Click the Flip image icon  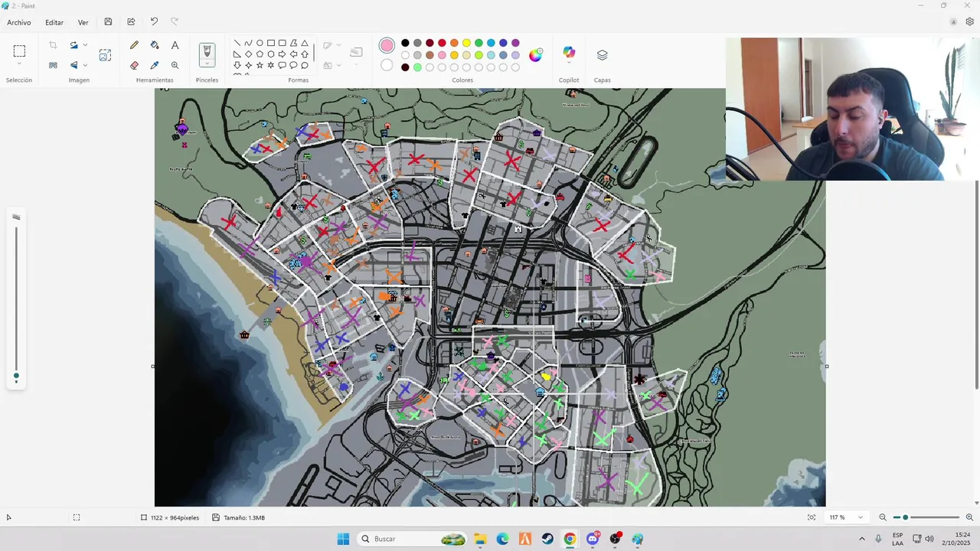pyautogui.click(x=73, y=65)
